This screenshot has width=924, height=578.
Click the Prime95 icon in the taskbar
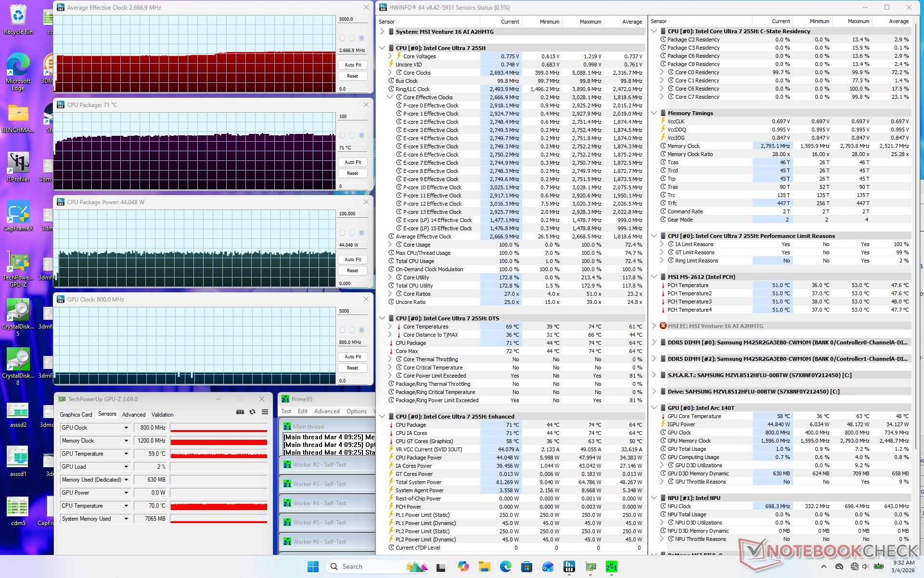611,567
